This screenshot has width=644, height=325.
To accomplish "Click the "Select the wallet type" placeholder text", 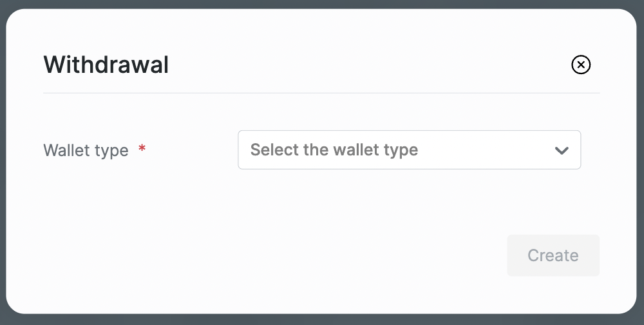I will 334,150.
